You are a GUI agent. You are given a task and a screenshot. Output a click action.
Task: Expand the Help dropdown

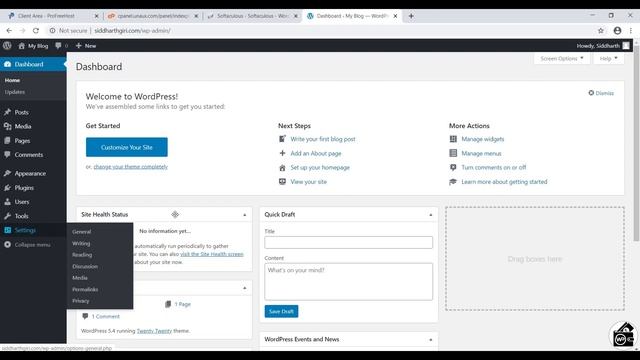pos(608,58)
